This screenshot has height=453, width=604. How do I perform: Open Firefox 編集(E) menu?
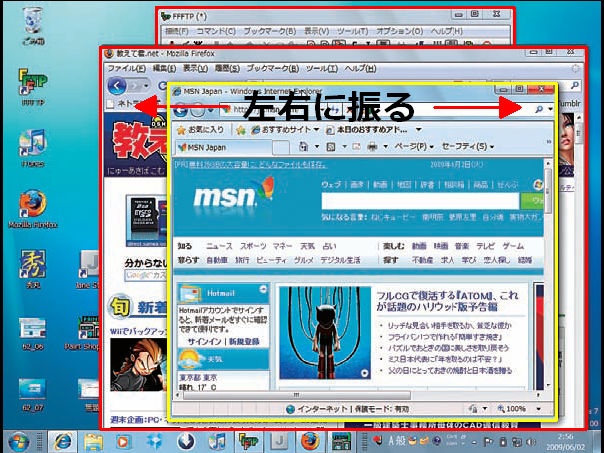click(x=164, y=69)
